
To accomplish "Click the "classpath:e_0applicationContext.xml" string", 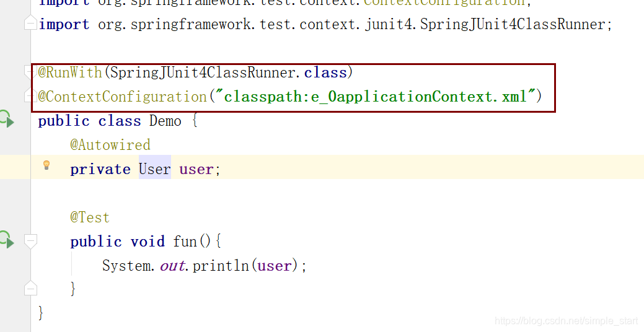I will [x=376, y=97].
